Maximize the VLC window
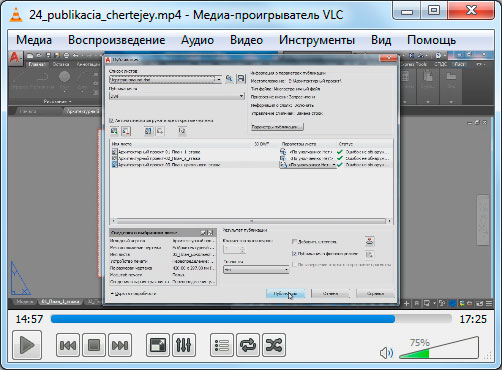 coord(434,11)
